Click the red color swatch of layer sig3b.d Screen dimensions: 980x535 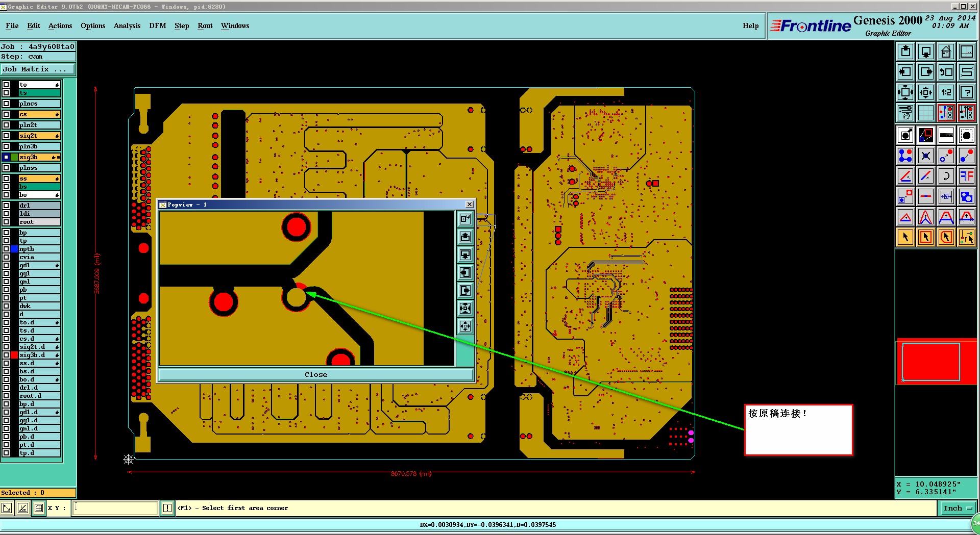[14, 355]
